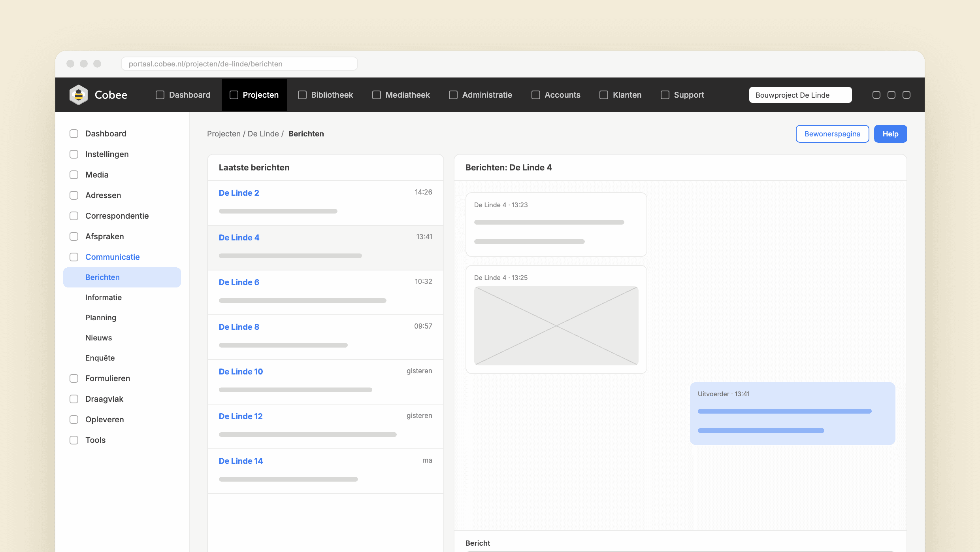Click the Bewonerspagina button
Viewport: 980px width, 552px height.
[832, 134]
